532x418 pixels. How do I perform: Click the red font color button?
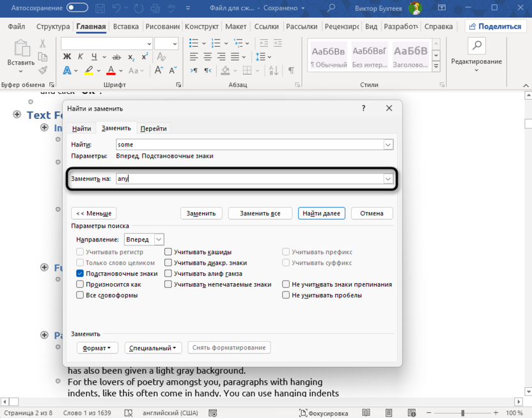pos(111,71)
